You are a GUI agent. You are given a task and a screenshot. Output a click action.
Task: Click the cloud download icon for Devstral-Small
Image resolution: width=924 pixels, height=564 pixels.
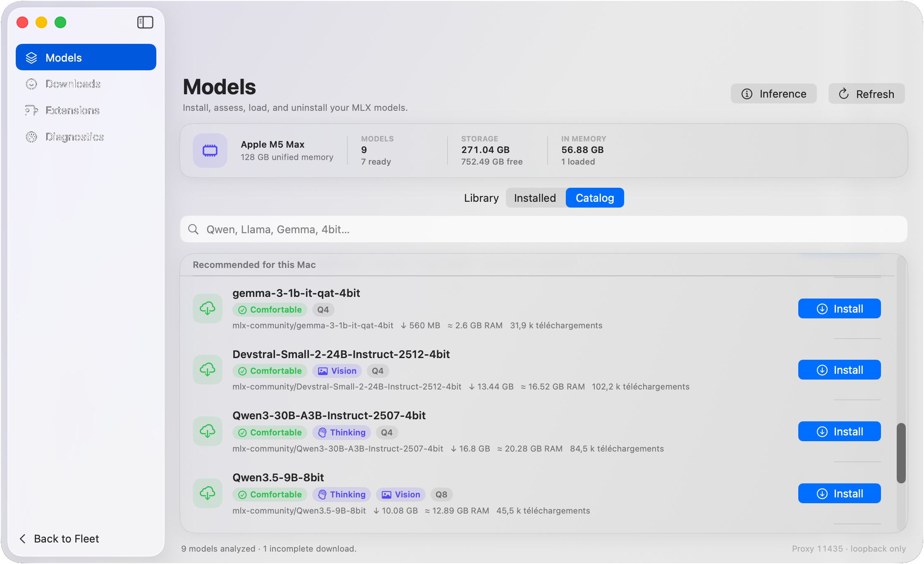tap(208, 370)
